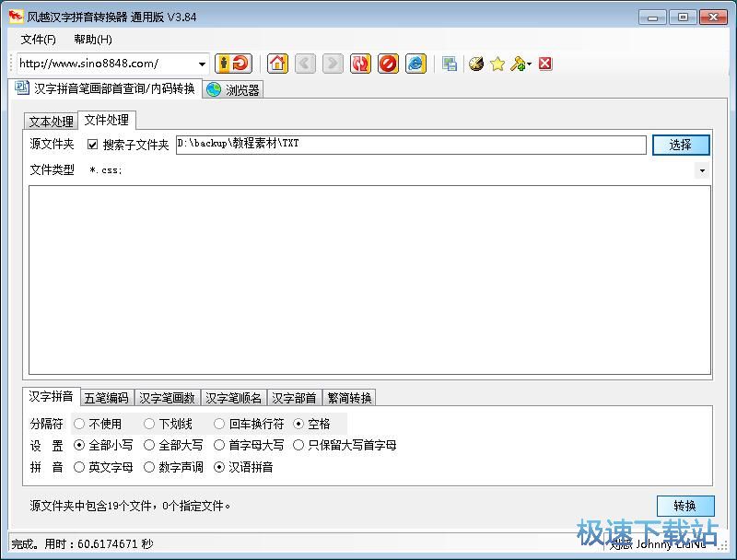Open the 五笔编码 tab

click(x=107, y=398)
